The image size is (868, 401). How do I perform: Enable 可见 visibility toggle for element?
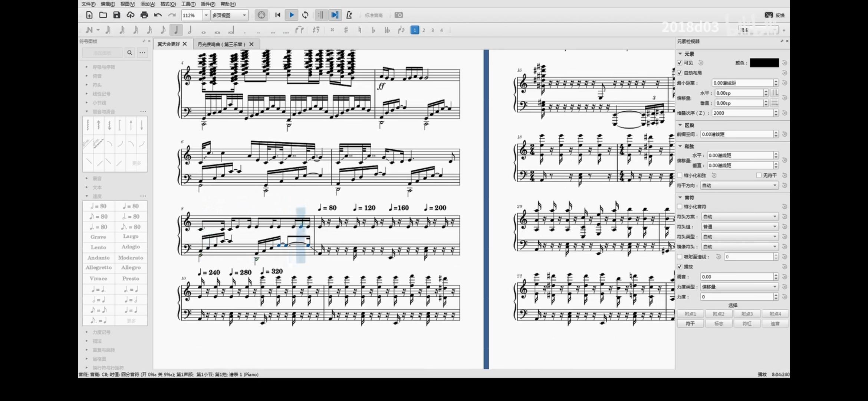click(x=679, y=62)
